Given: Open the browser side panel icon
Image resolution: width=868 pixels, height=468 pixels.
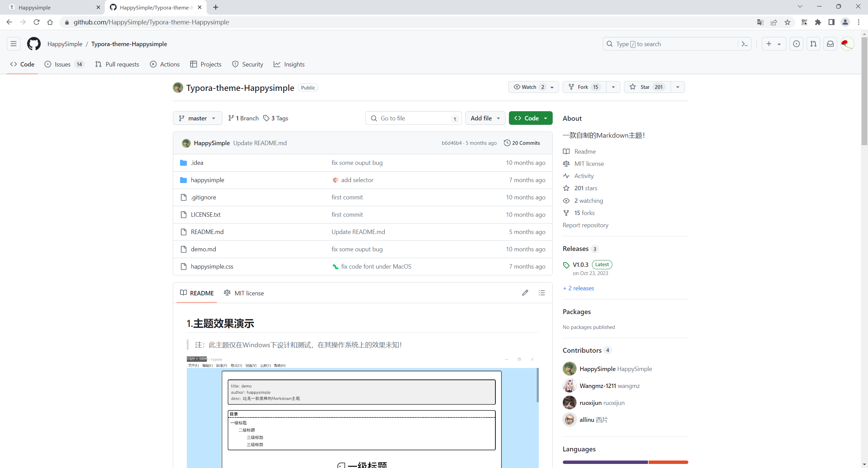Looking at the screenshot, I should coord(831,22).
